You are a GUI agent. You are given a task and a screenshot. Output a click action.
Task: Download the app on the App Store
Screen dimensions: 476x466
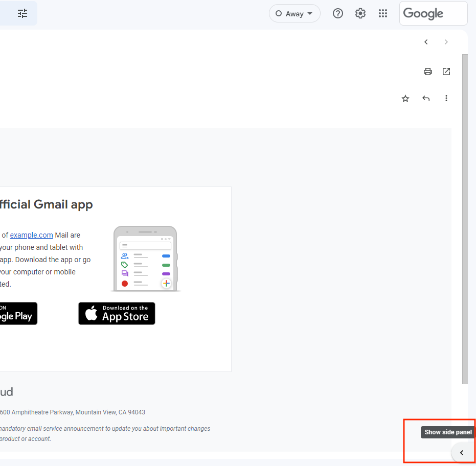(117, 313)
